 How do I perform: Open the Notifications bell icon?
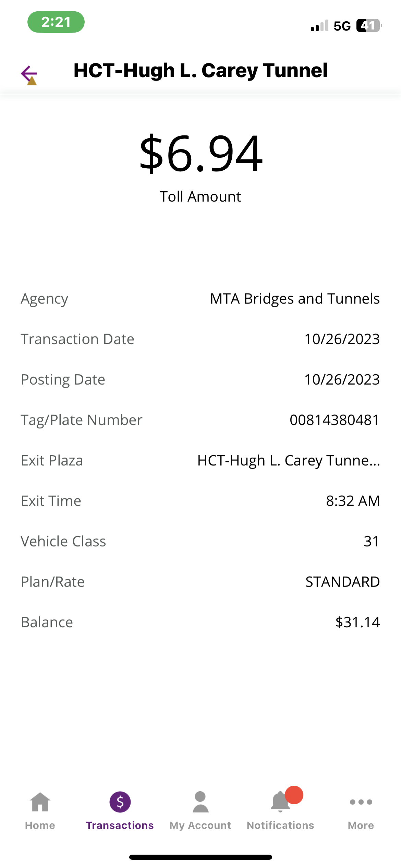click(x=280, y=802)
